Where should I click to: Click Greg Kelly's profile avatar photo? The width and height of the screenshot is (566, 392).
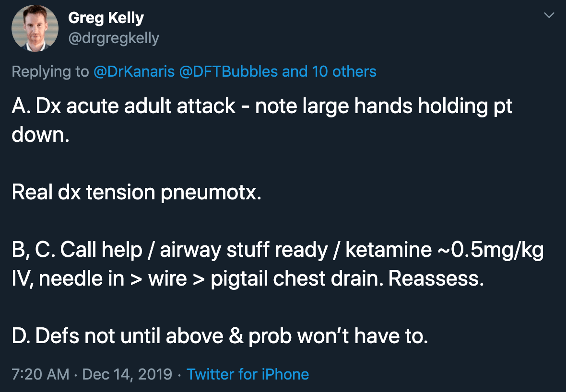[35, 29]
